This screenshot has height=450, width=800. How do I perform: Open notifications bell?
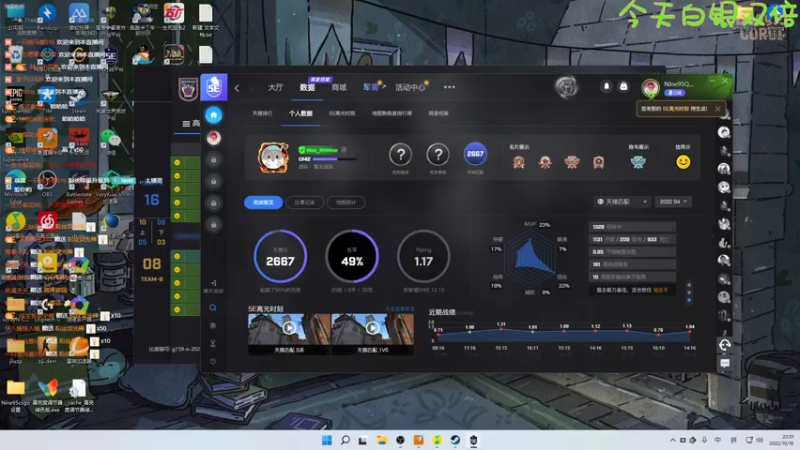[x=606, y=86]
